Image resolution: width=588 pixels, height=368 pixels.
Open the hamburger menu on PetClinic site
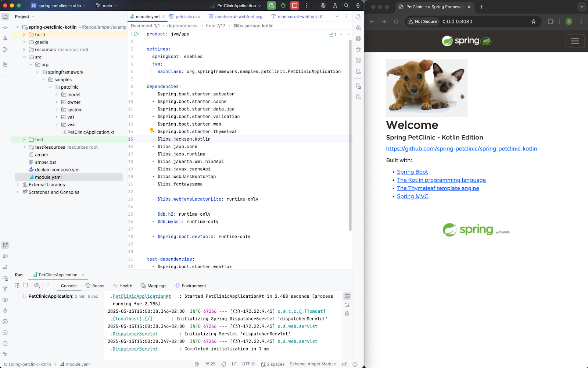point(575,41)
